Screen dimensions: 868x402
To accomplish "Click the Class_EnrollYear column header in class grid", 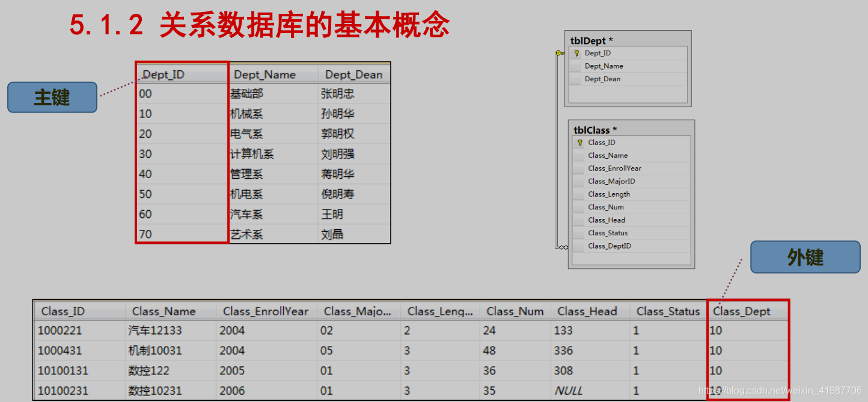I will coord(267,311).
